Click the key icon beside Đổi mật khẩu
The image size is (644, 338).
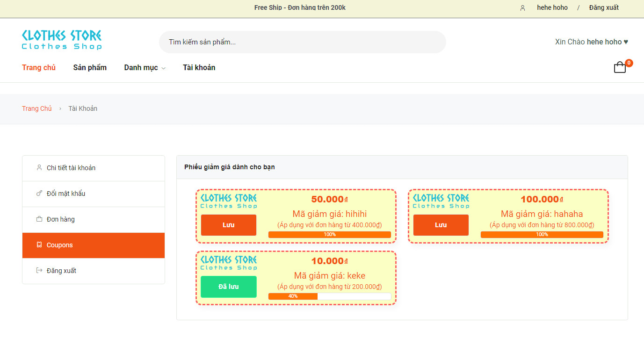pyautogui.click(x=39, y=194)
